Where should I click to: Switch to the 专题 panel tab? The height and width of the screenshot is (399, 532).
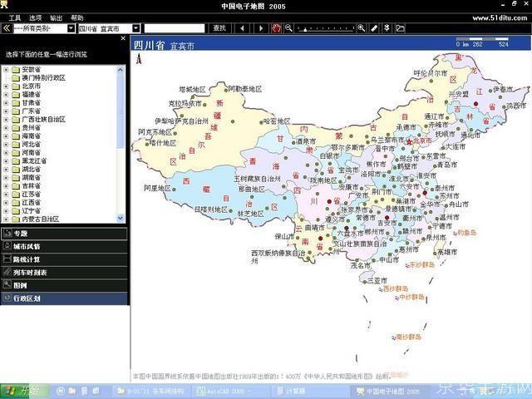64,234
